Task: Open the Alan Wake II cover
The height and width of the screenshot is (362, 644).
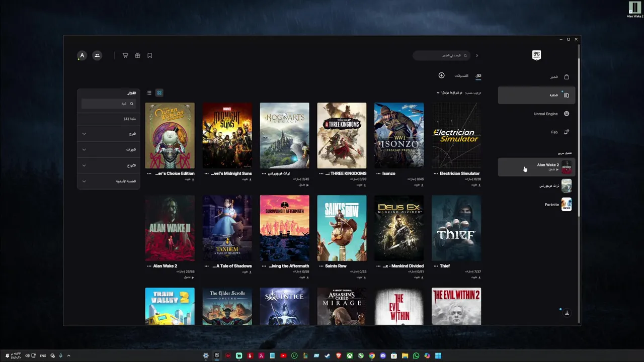Action: (170, 228)
